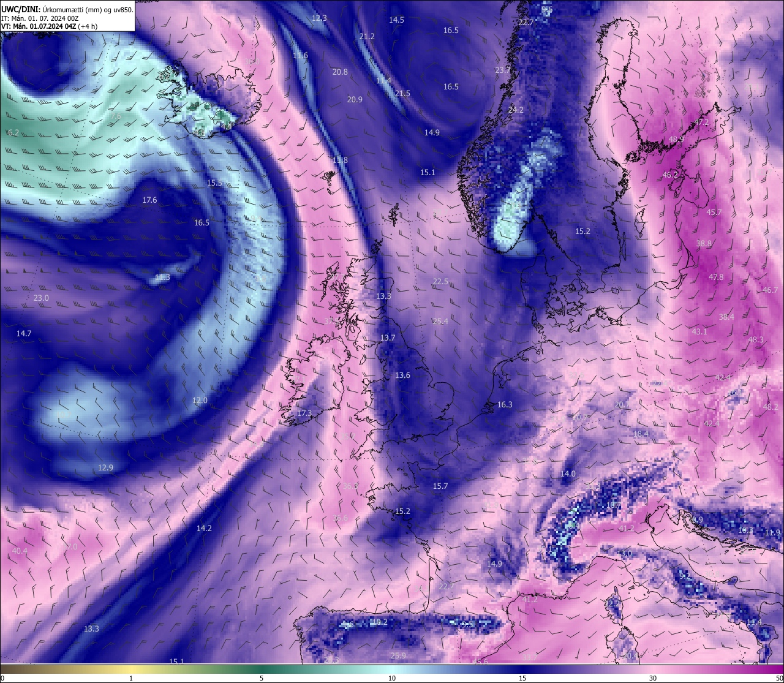Click the 12.0 value label
Screen dimensions: 784x683
(200, 401)
